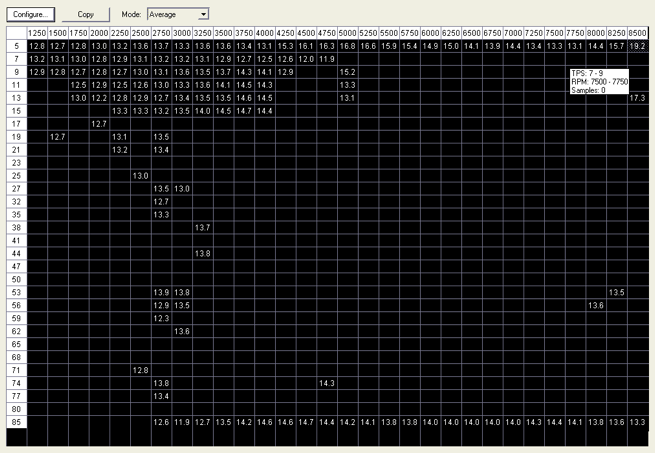Click the 16.8 cell in row 5

coord(347,47)
